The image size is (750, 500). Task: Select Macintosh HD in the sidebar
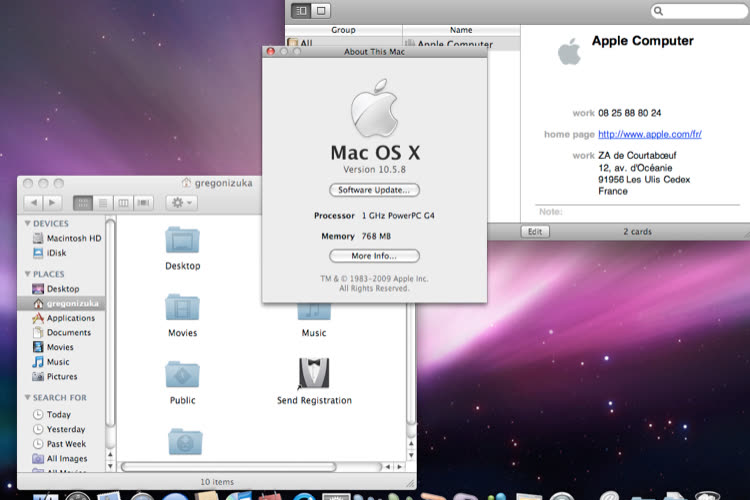pyautogui.click(x=73, y=239)
